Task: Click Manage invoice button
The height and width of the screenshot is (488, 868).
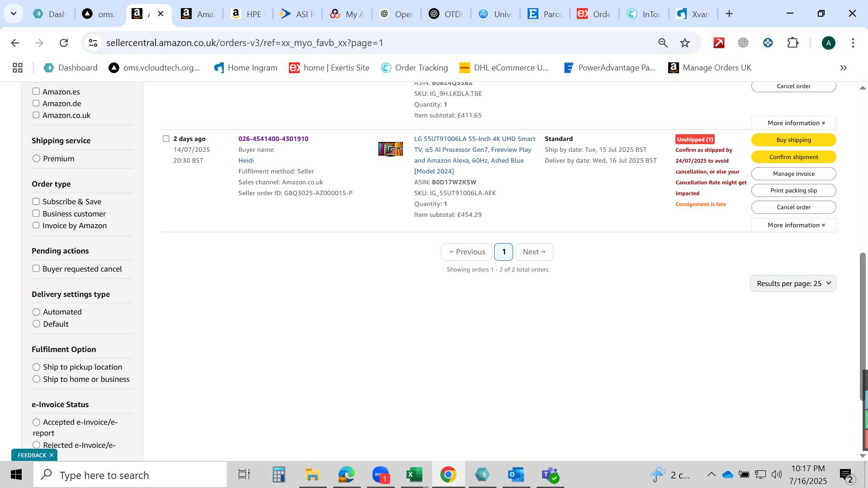Action: point(794,174)
